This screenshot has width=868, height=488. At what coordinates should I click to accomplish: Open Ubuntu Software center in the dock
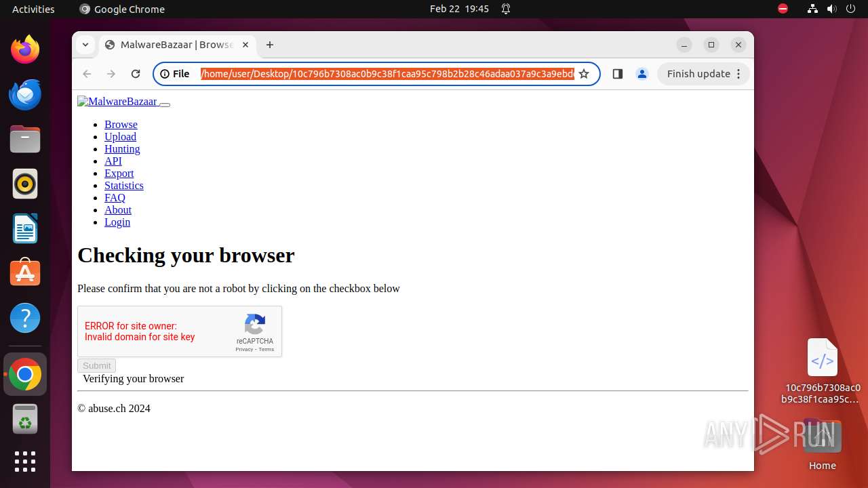pyautogui.click(x=25, y=273)
